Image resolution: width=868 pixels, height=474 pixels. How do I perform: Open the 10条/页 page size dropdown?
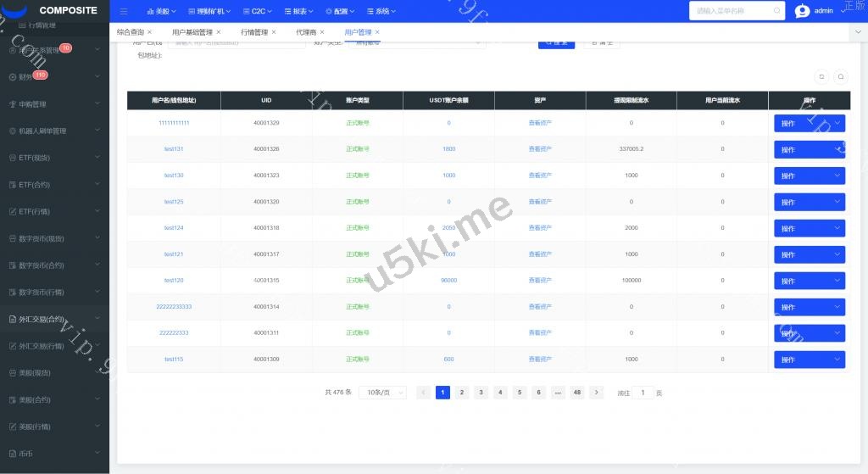[x=383, y=393]
